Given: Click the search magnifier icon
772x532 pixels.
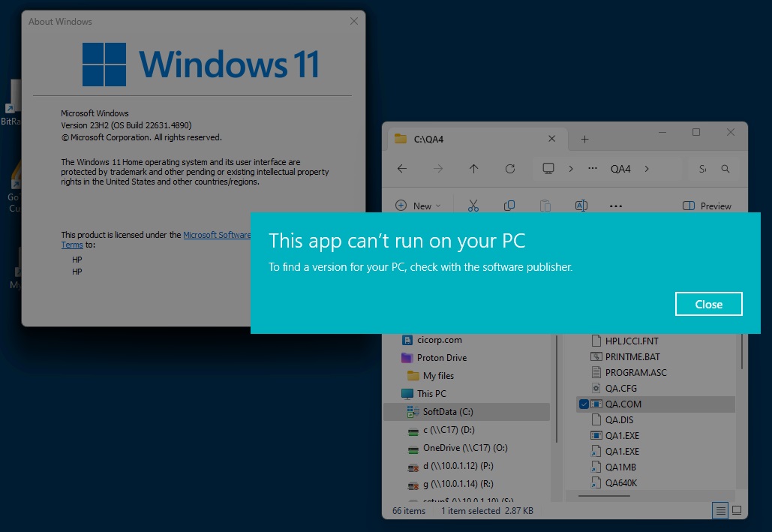Looking at the screenshot, I should [x=725, y=169].
